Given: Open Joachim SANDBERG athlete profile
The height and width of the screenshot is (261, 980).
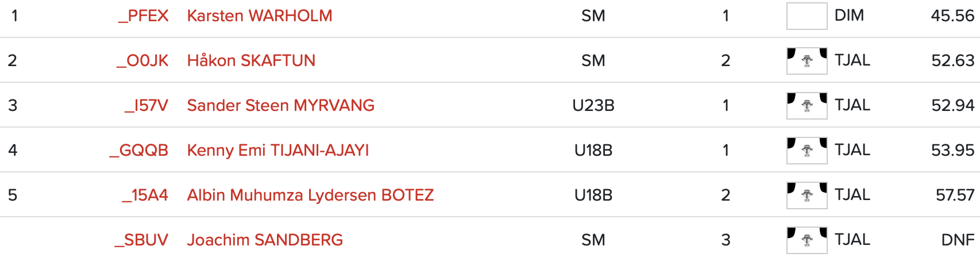Looking at the screenshot, I should point(265,240).
